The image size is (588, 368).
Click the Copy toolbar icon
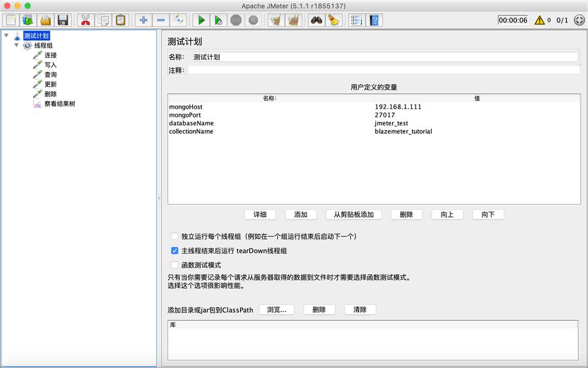click(x=103, y=20)
